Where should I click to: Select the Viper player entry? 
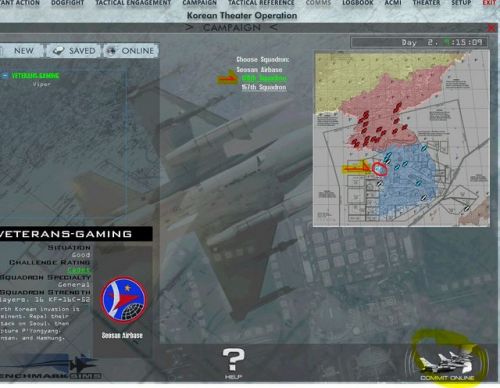[41, 84]
